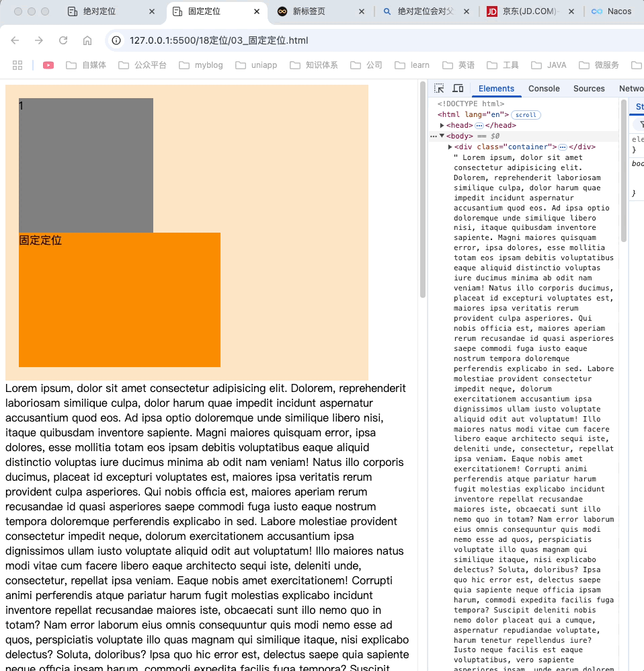Screen dimensions: 644x671
Task: Open the 公众平台 bookmark folder
Action: coord(143,65)
